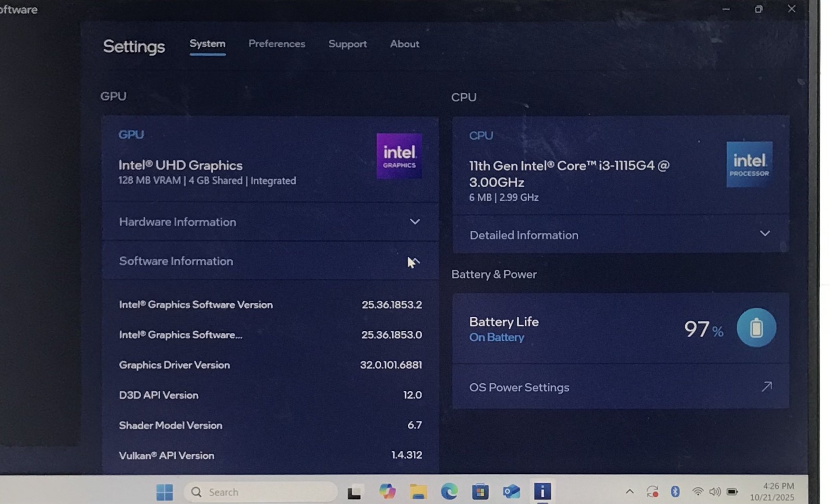
Task: Collapse the Software Information section
Action: [x=270, y=261]
